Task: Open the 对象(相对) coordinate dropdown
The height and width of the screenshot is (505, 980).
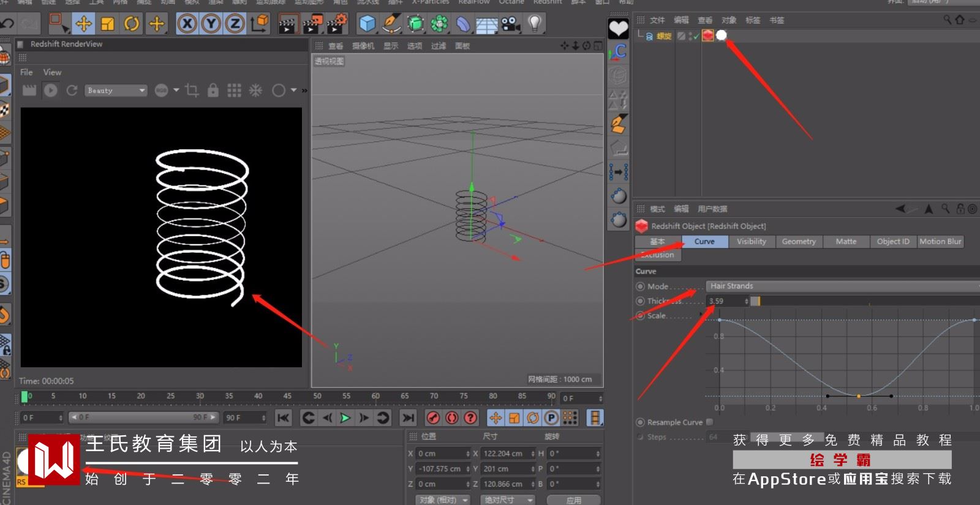Action: tap(442, 500)
